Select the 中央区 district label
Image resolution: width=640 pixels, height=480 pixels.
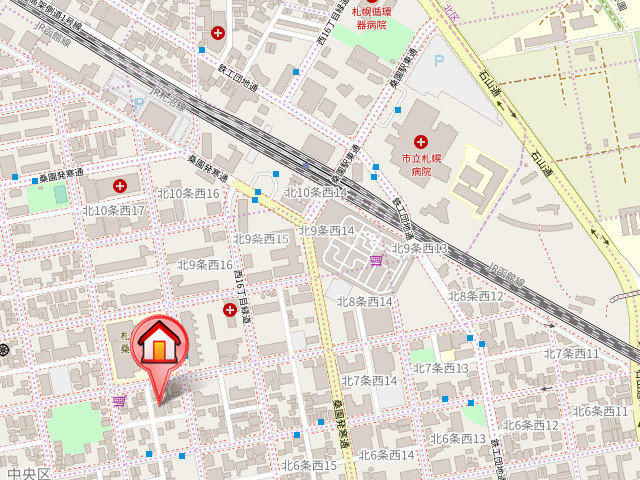coord(28,473)
